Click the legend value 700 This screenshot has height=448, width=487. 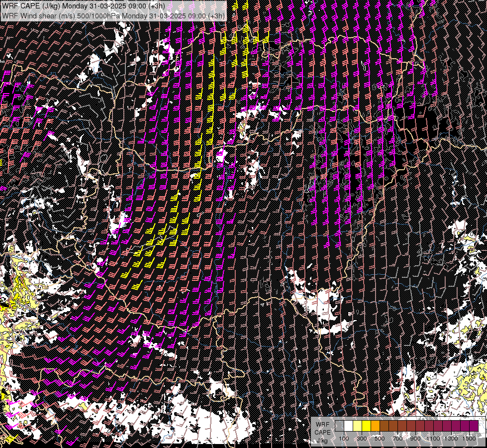[x=397, y=439]
